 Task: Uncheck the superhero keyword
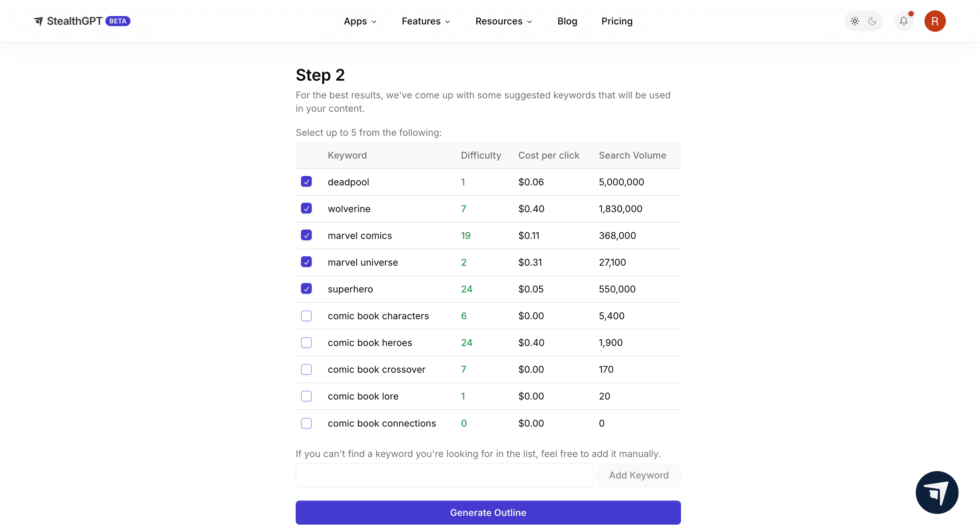[306, 288]
